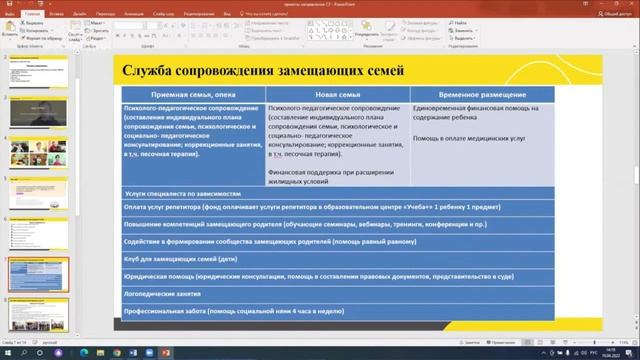The width and height of the screenshot is (640, 360).
Task: Open the Insert (Вставка) ribbon tab
Action: [56, 14]
